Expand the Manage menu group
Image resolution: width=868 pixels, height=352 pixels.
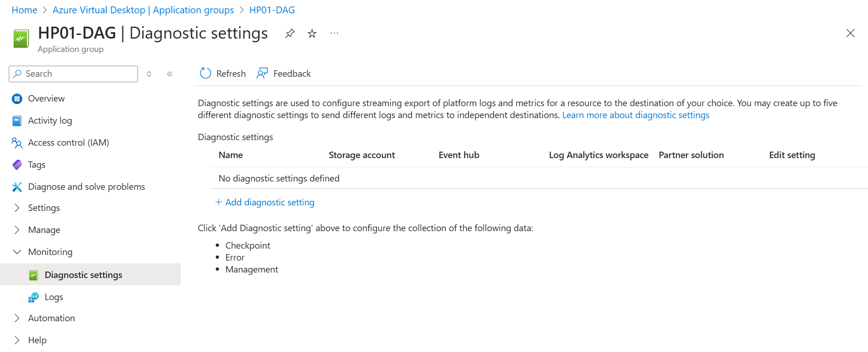coord(17,230)
